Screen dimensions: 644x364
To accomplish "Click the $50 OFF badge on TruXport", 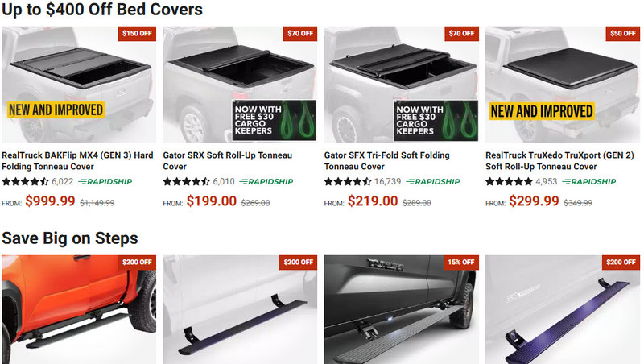I will click(x=622, y=34).
